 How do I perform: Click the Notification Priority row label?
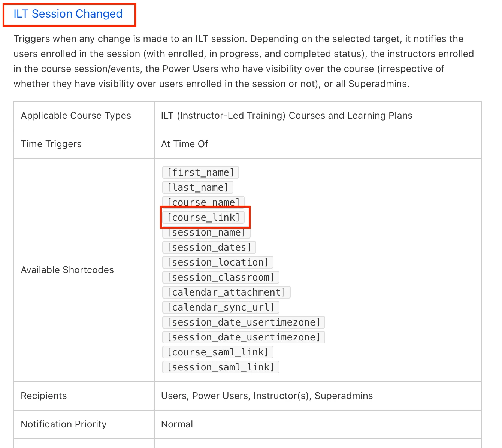click(x=64, y=424)
